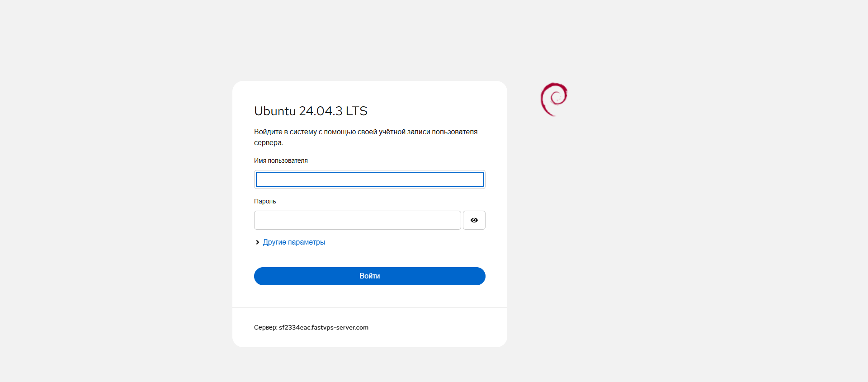Click the Сервер: label in the footer
The height and width of the screenshot is (382, 868).
point(265,327)
